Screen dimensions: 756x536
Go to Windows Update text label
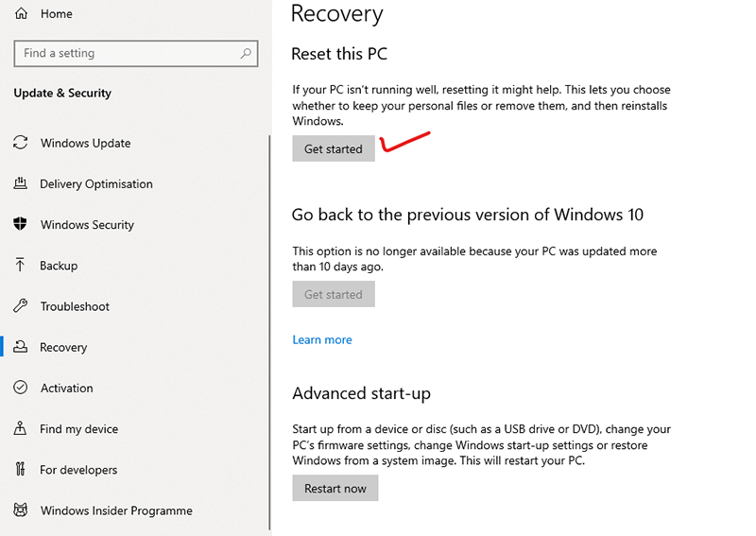(85, 144)
